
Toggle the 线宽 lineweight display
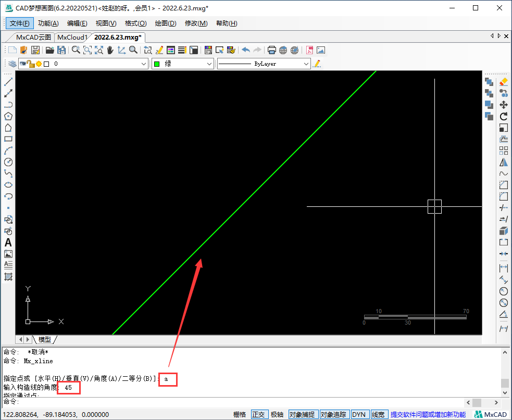[x=378, y=414]
